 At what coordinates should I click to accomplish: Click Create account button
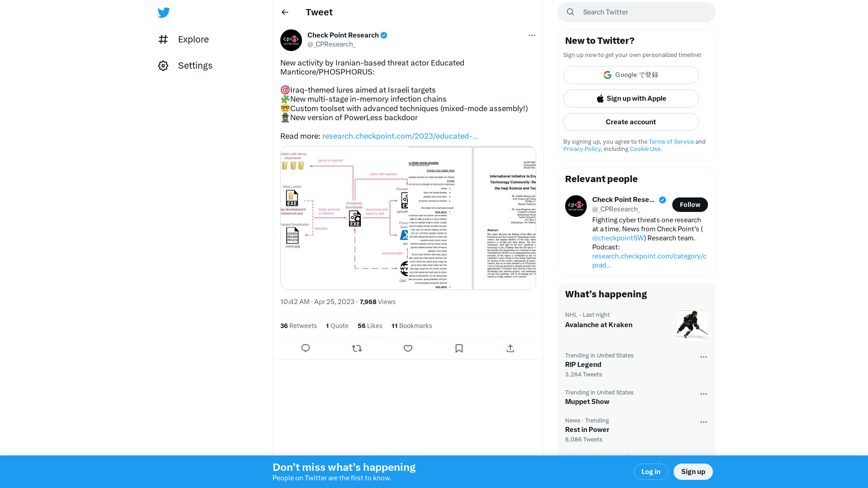631,122
